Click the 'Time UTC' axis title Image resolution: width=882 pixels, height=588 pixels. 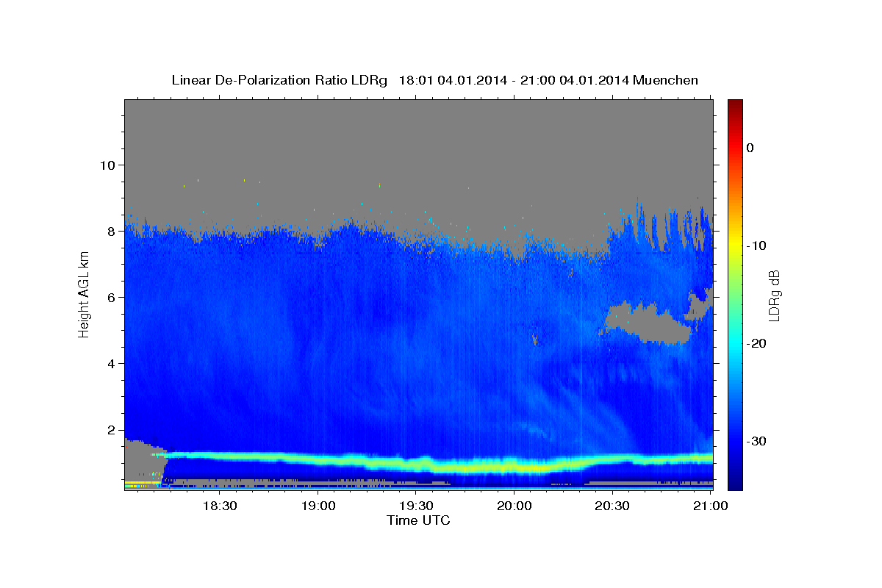click(419, 520)
